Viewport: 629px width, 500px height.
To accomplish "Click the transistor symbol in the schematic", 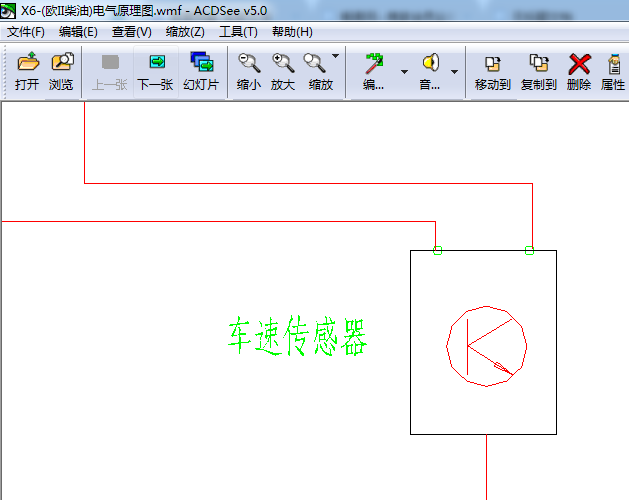I will coord(487,346).
